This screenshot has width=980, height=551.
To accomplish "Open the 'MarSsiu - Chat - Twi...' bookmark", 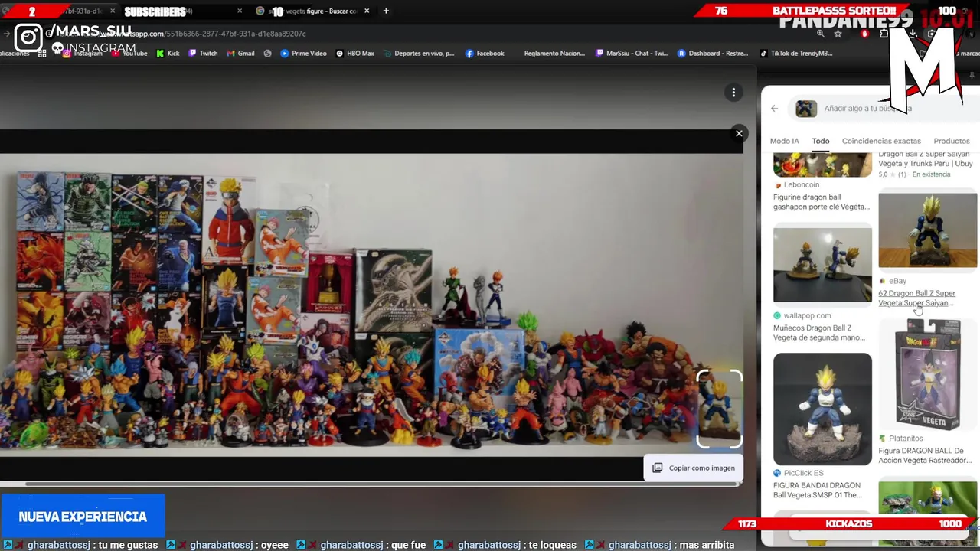I will tap(632, 54).
